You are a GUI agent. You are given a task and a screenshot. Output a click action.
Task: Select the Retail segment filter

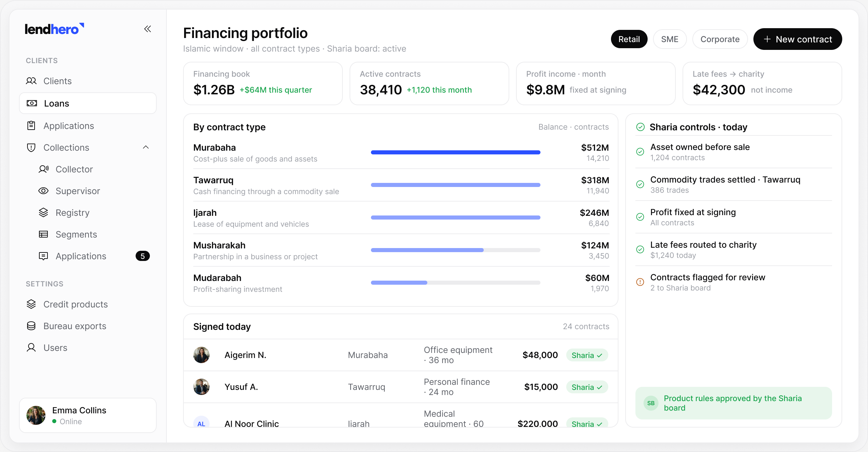click(x=629, y=39)
